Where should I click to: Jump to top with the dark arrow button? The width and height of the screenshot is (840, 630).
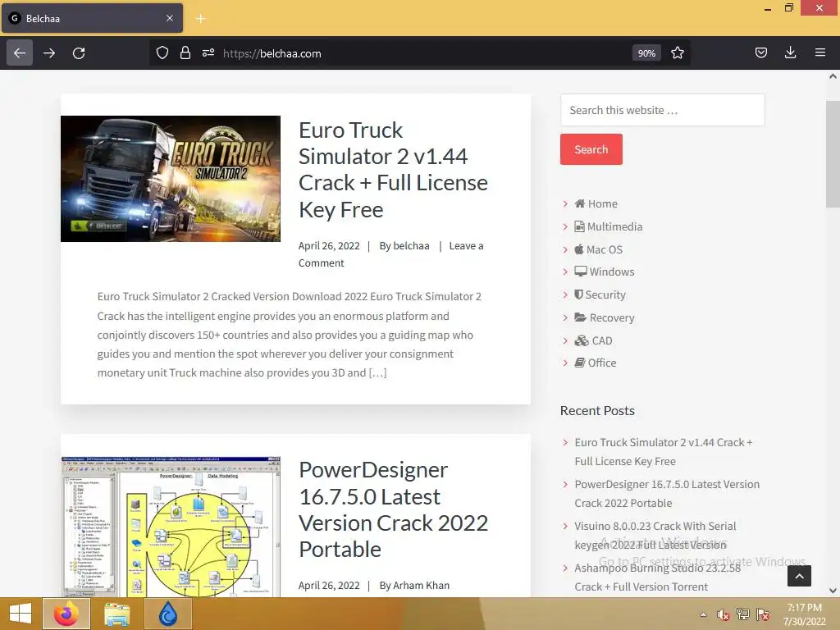(x=799, y=576)
